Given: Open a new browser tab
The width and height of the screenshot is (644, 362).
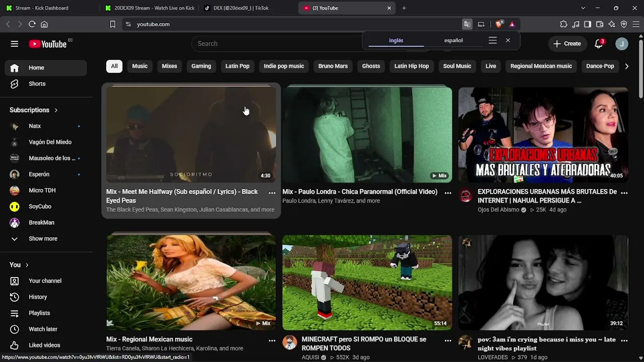Looking at the screenshot, I should pyautogui.click(x=404, y=8).
